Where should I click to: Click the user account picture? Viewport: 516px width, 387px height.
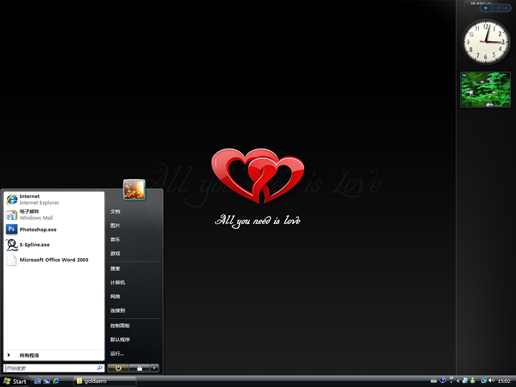click(x=134, y=189)
